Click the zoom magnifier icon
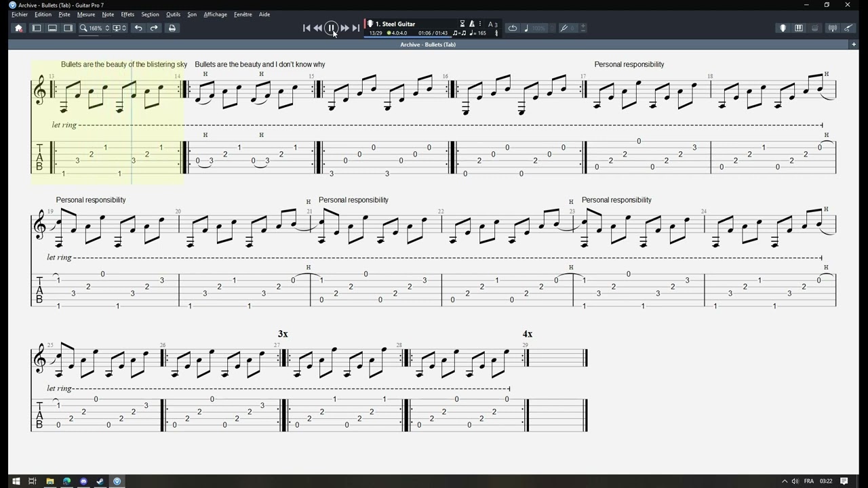868x488 pixels. pyautogui.click(x=83, y=28)
